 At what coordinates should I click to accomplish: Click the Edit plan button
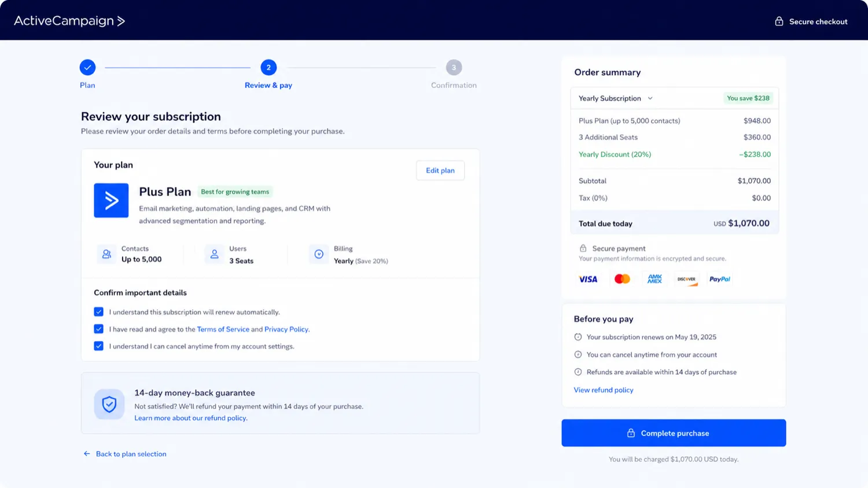pos(440,171)
